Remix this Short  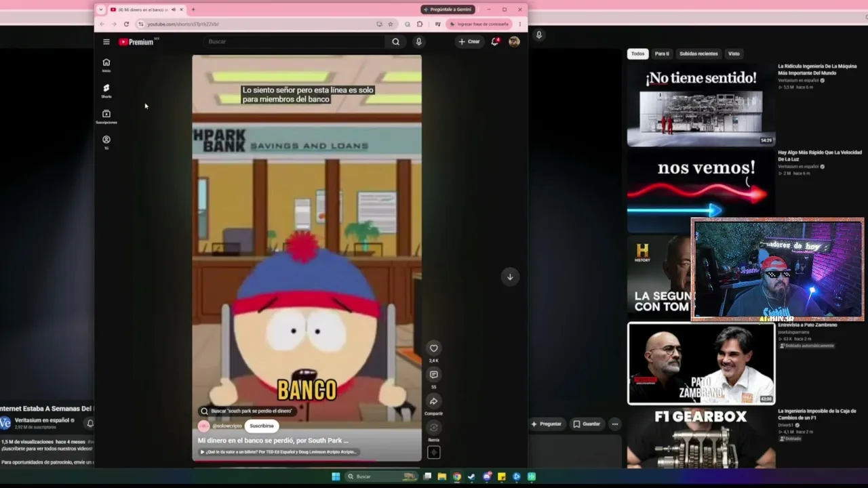(434, 428)
